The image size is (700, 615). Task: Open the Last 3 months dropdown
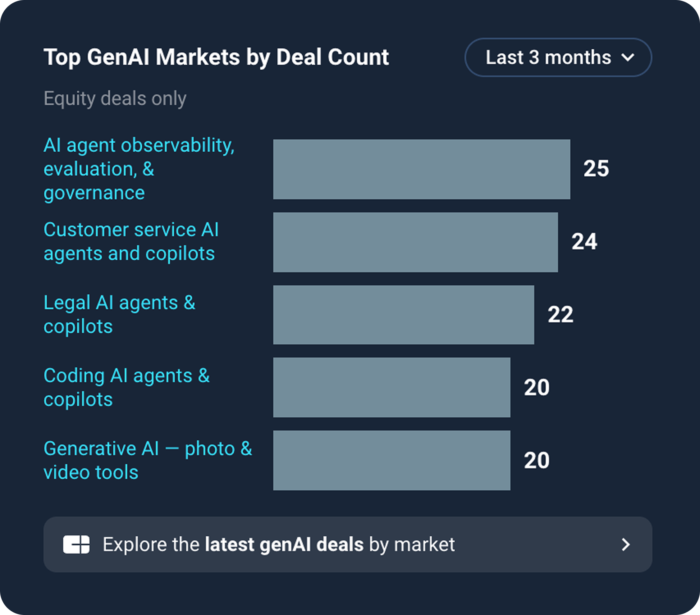pyautogui.click(x=558, y=57)
